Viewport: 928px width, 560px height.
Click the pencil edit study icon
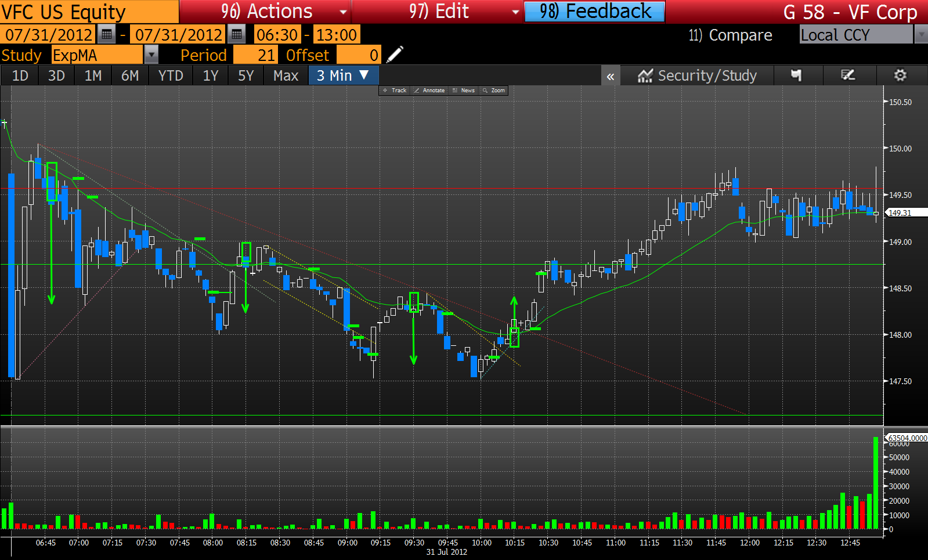(x=395, y=55)
